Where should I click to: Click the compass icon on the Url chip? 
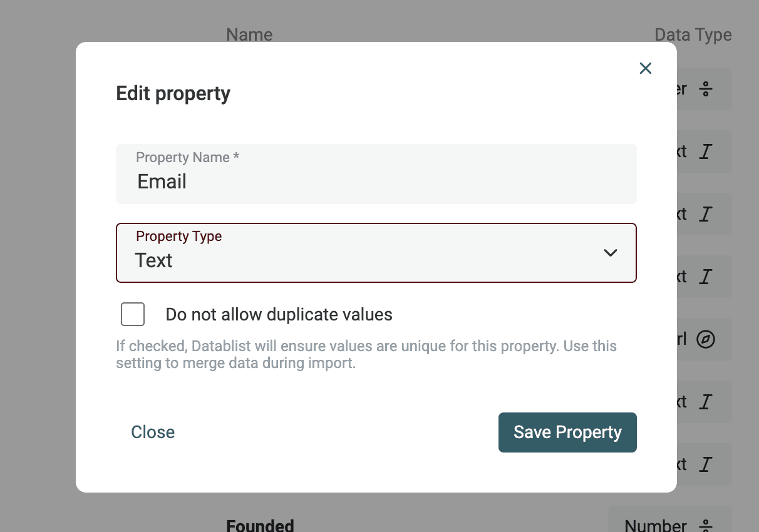point(706,339)
